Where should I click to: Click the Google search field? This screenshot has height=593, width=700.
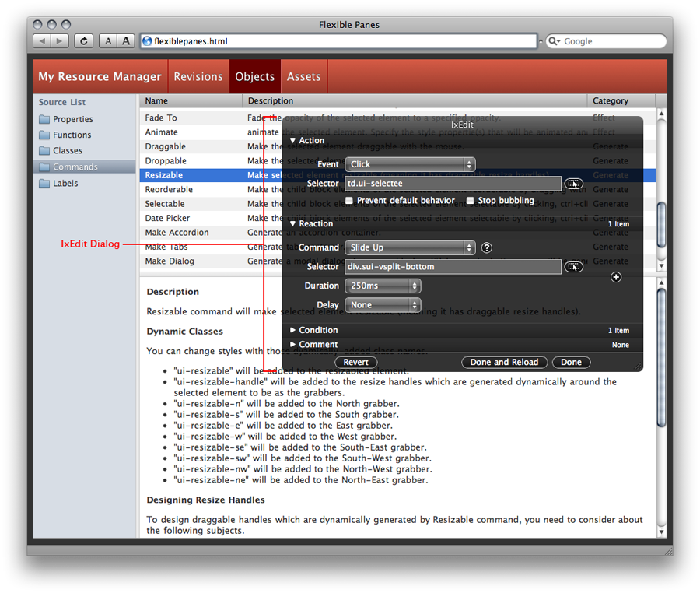coord(611,41)
